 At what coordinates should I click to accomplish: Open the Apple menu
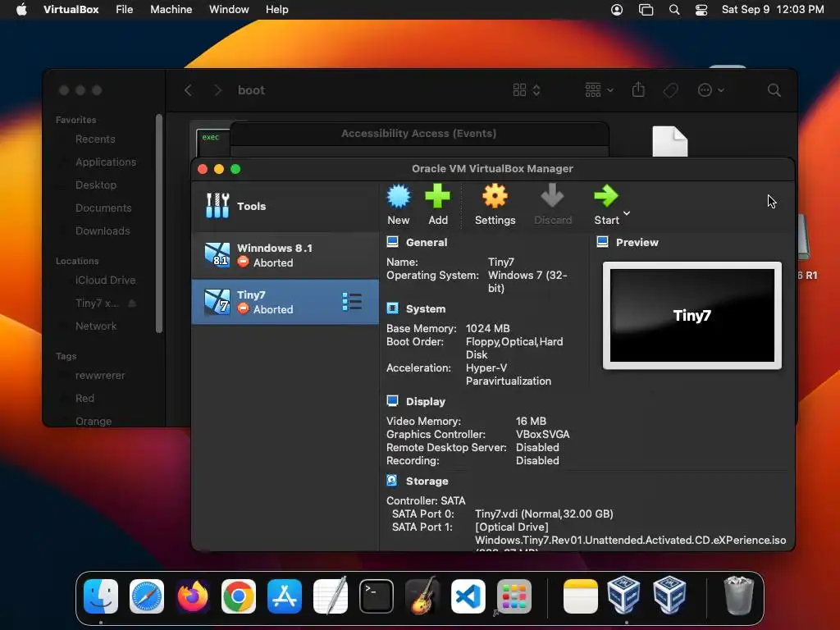(21, 10)
